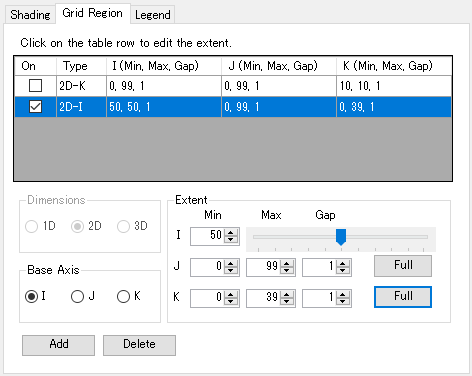Screen dimensions: 472x376
Task: Click the K Max value field
Action: tap(263, 298)
